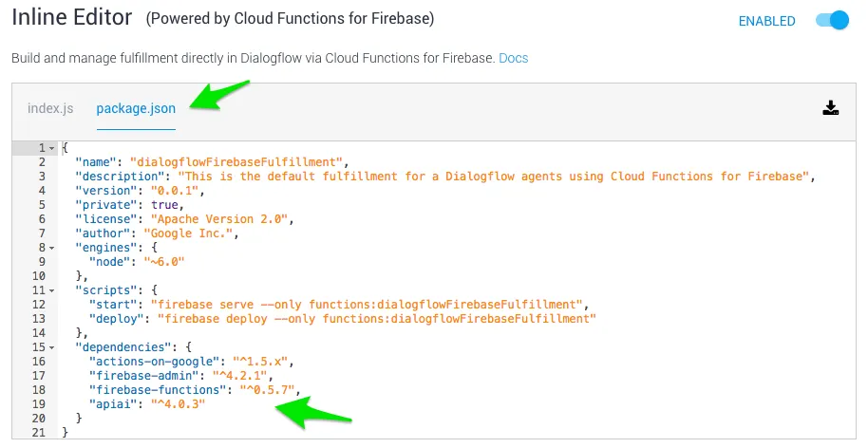The image size is (868, 448).
Task: Click the download code icon
Action: click(831, 108)
